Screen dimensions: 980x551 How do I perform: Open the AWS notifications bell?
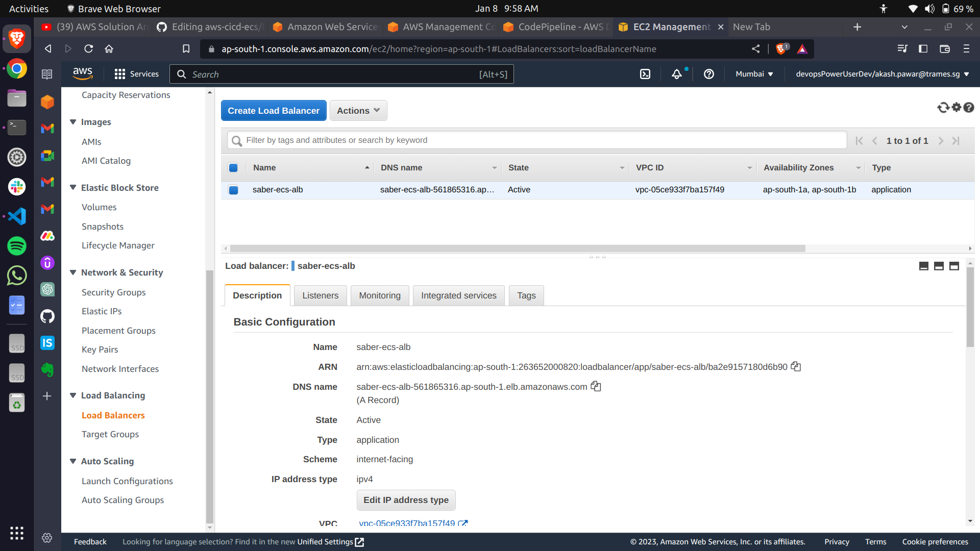point(677,74)
